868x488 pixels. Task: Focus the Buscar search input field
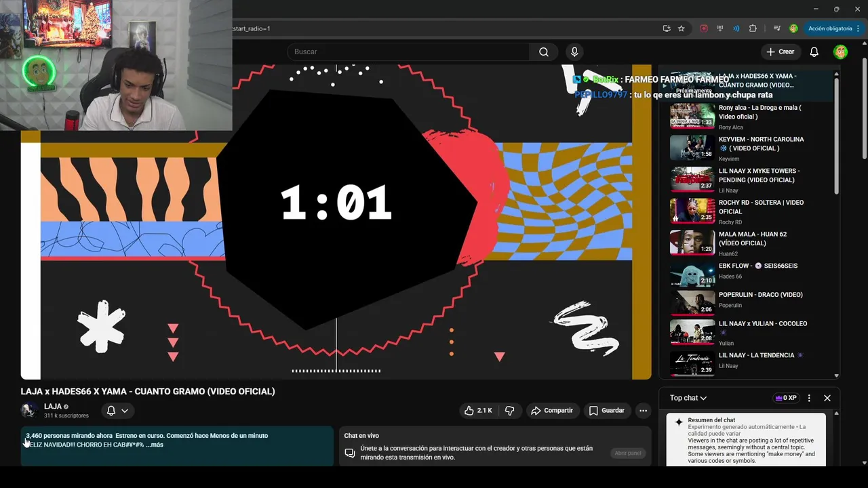[x=409, y=52]
